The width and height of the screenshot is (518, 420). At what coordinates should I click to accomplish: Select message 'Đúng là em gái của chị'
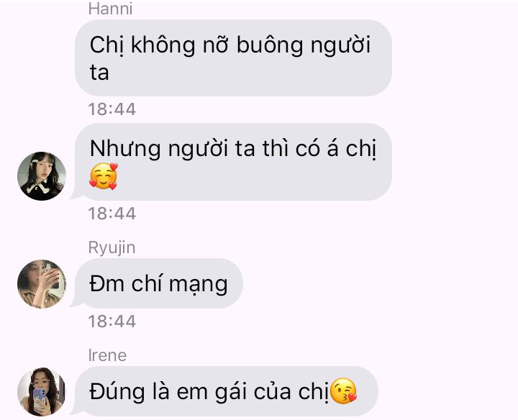pyautogui.click(x=227, y=391)
